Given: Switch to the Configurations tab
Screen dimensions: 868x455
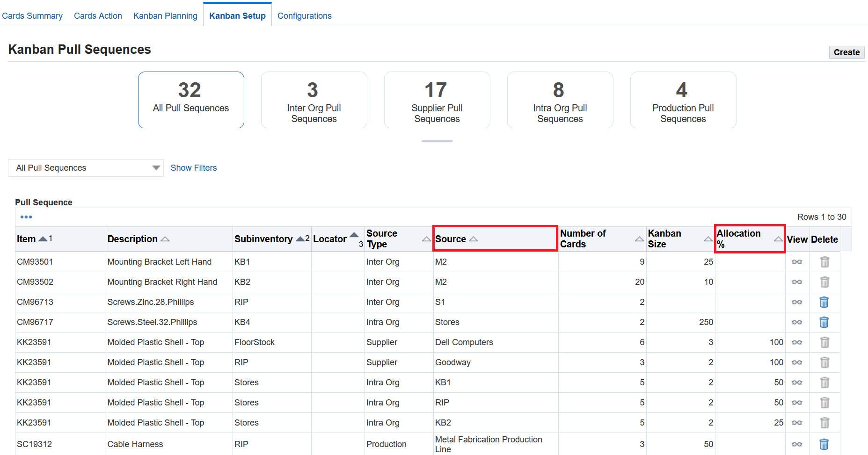Looking at the screenshot, I should click(x=304, y=15).
